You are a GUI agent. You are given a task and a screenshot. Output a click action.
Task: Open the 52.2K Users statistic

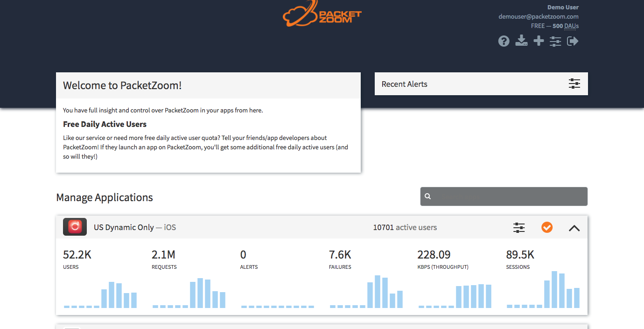pos(77,255)
